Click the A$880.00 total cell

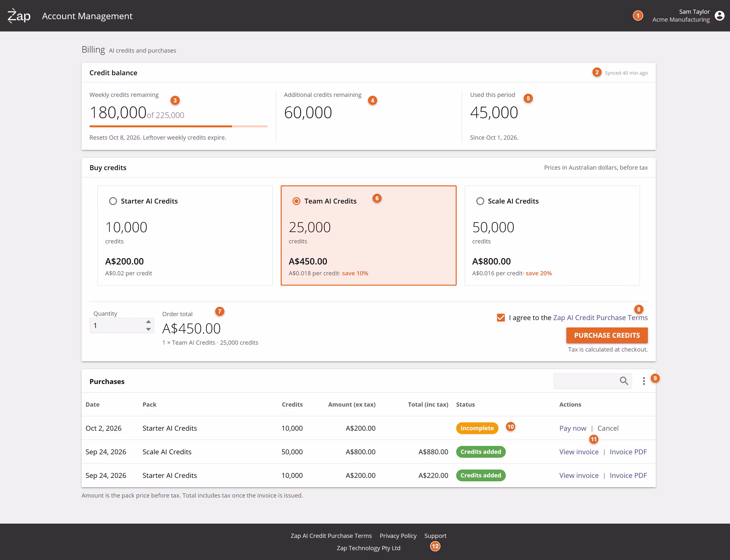pyautogui.click(x=433, y=452)
